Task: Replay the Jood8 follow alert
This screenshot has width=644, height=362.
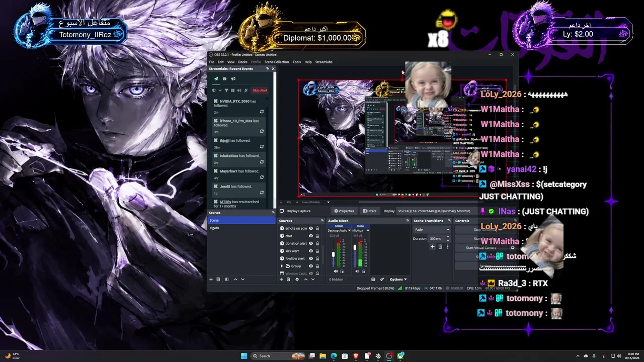Action: click(262, 193)
